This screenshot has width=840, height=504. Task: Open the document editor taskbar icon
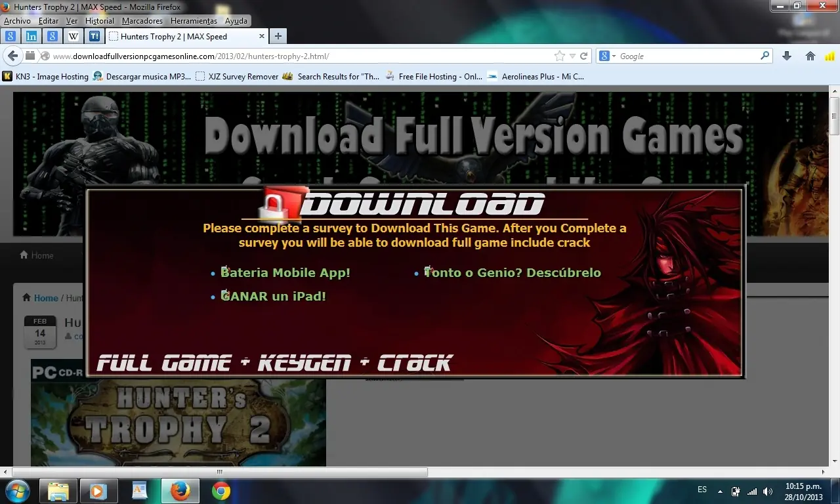[139, 490]
